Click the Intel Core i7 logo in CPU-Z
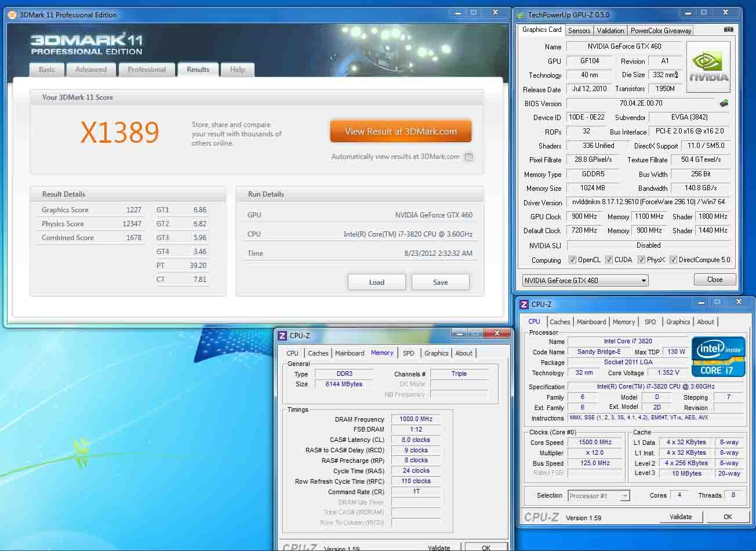The width and height of the screenshot is (756, 551). click(x=718, y=356)
